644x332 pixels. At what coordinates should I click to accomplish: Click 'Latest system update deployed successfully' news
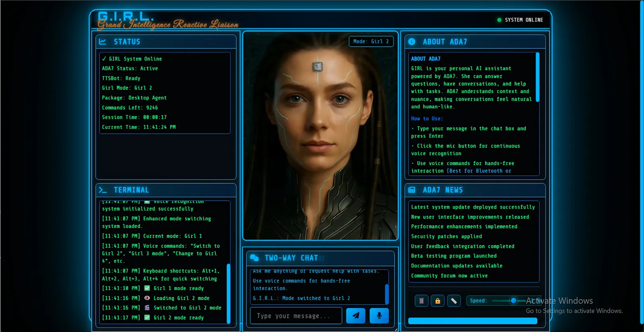(473, 207)
